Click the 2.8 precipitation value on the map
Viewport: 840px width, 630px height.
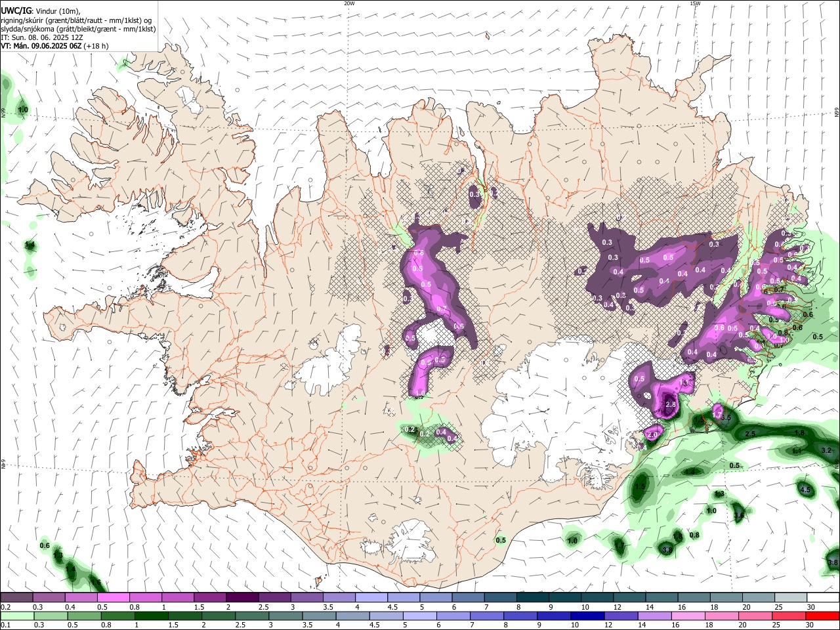pos(671,406)
